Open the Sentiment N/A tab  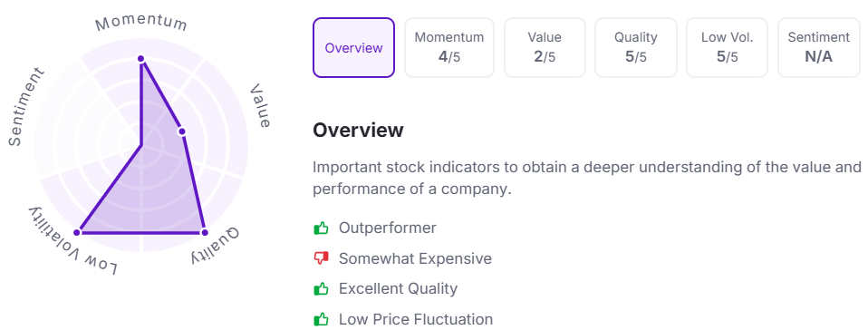tap(819, 48)
